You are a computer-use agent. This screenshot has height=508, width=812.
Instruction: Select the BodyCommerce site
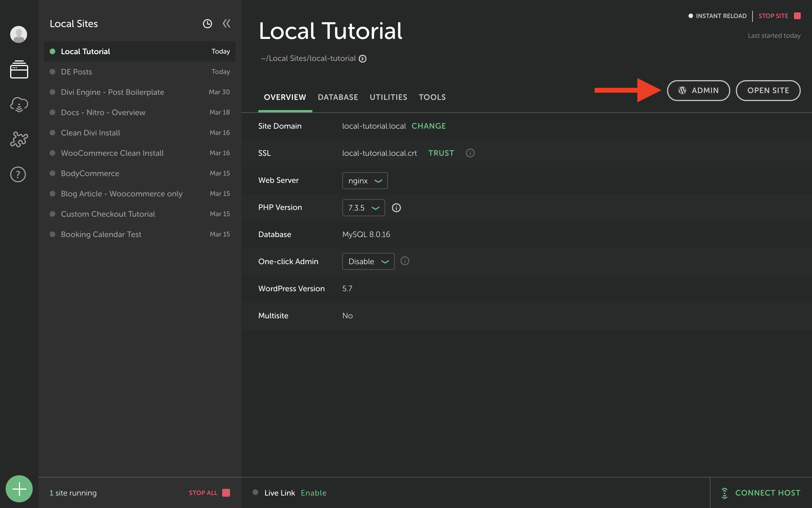coord(140,173)
